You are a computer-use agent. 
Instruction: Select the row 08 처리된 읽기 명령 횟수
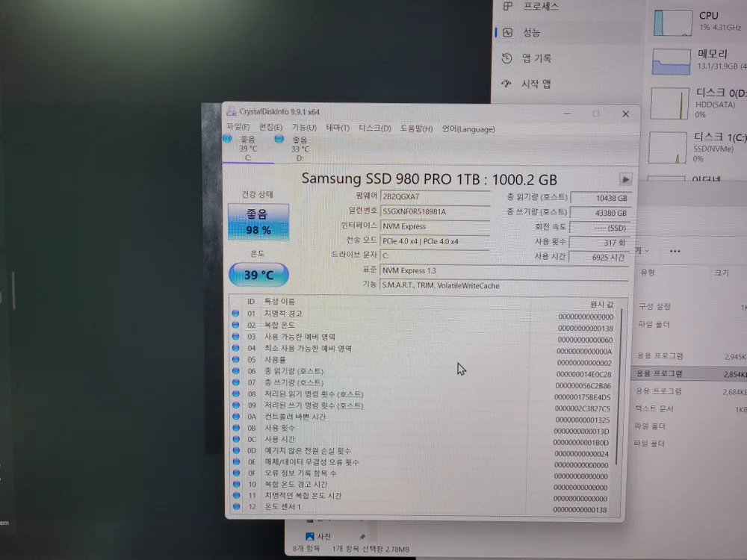click(423, 395)
